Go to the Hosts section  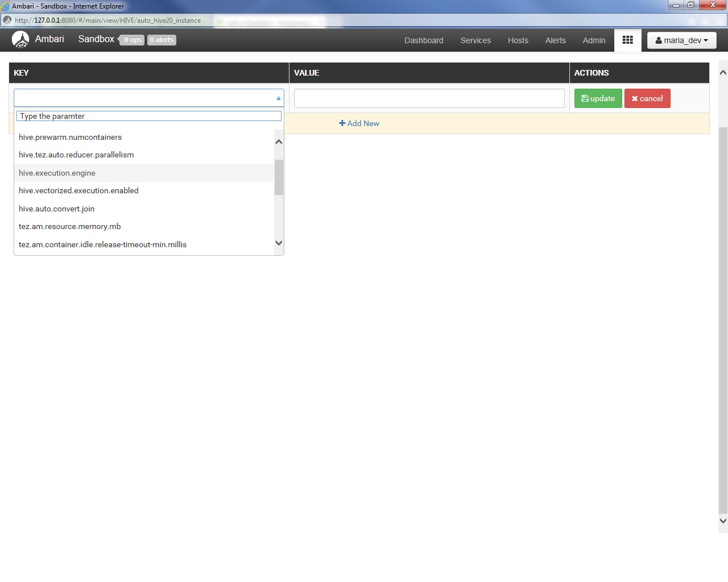518,40
